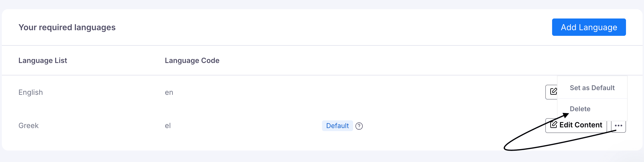Choose Set as Default from the popup menu
644x162 pixels.
[592, 88]
